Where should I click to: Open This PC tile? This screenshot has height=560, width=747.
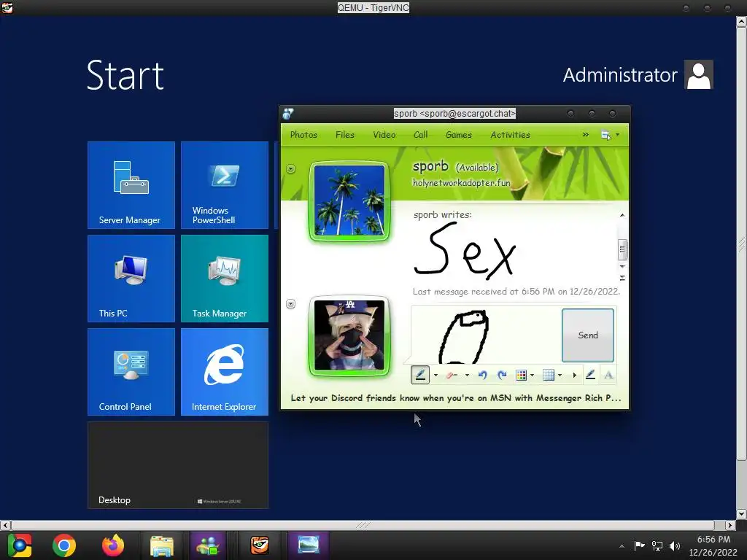tap(131, 279)
